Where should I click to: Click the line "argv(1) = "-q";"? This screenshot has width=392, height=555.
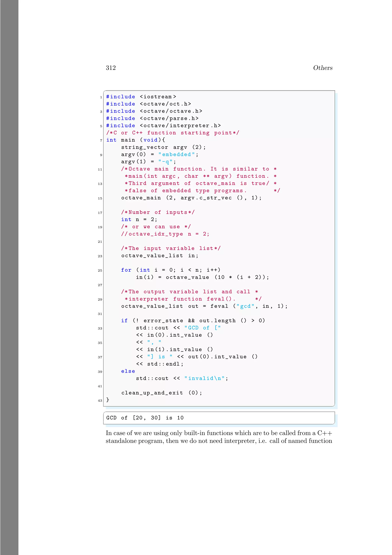tap(149, 161)
